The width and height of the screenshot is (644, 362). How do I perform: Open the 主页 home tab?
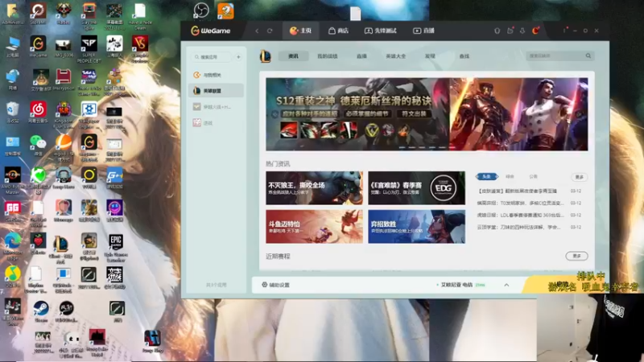click(x=300, y=31)
